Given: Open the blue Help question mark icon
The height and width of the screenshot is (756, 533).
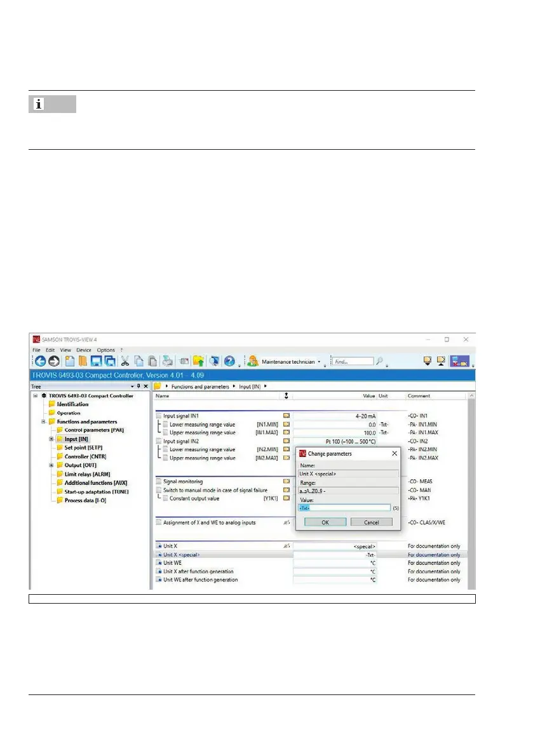Looking at the screenshot, I should (229, 361).
